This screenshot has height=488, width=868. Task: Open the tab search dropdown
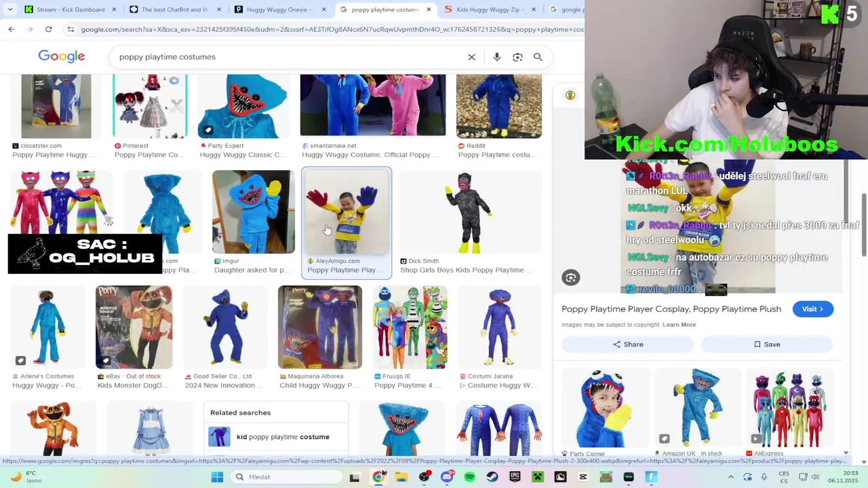point(10,9)
